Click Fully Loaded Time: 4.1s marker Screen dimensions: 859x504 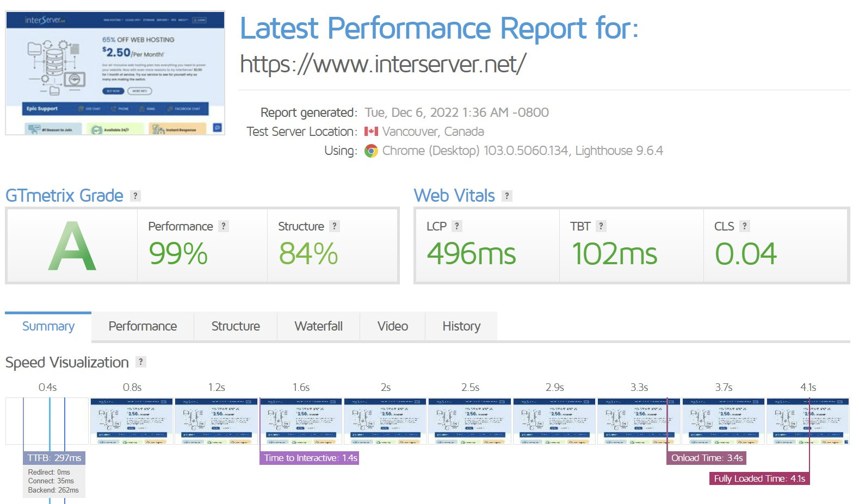click(x=759, y=478)
